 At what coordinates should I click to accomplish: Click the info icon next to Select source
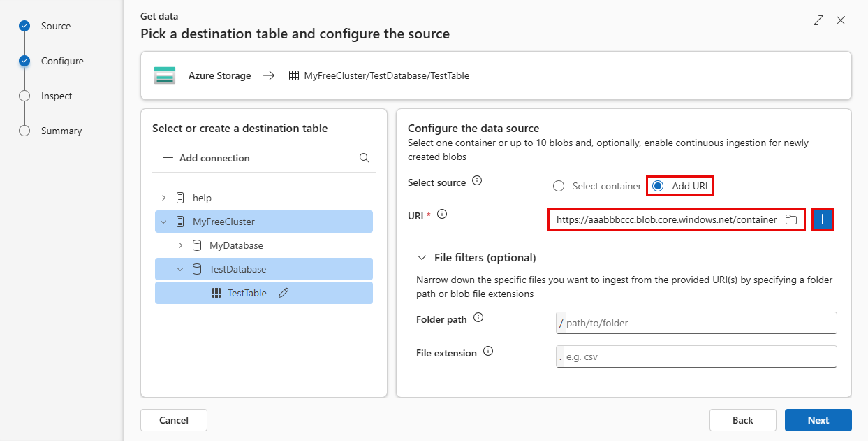(477, 180)
